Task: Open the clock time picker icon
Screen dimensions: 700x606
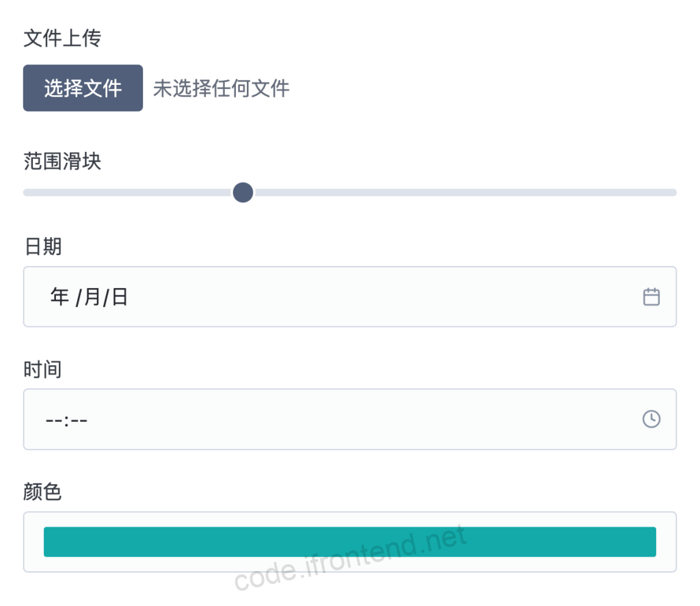Action: tap(651, 419)
